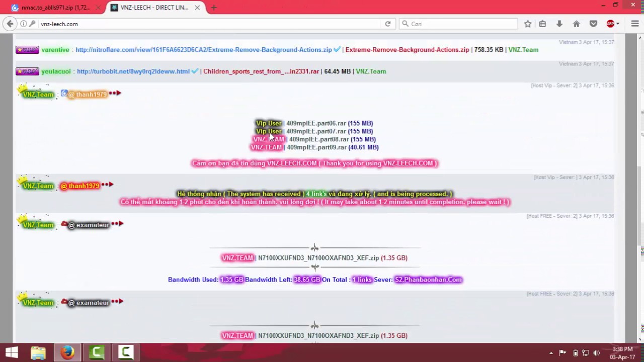Viewport: 644px width, 362px height.
Task: Show hidden system tray icons arrow
Action: [x=551, y=353]
